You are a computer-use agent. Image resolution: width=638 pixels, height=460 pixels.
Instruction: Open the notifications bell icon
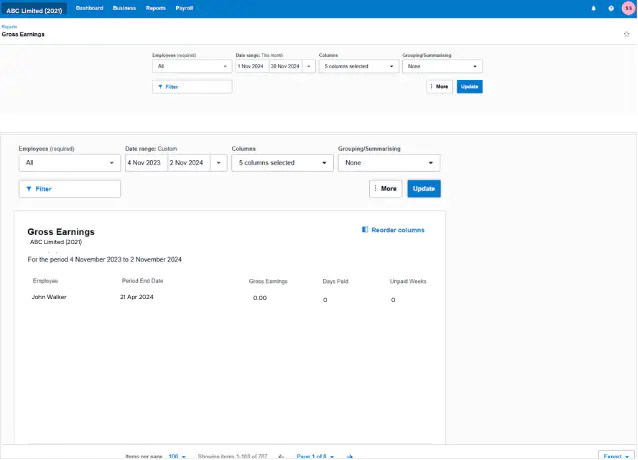(593, 8)
